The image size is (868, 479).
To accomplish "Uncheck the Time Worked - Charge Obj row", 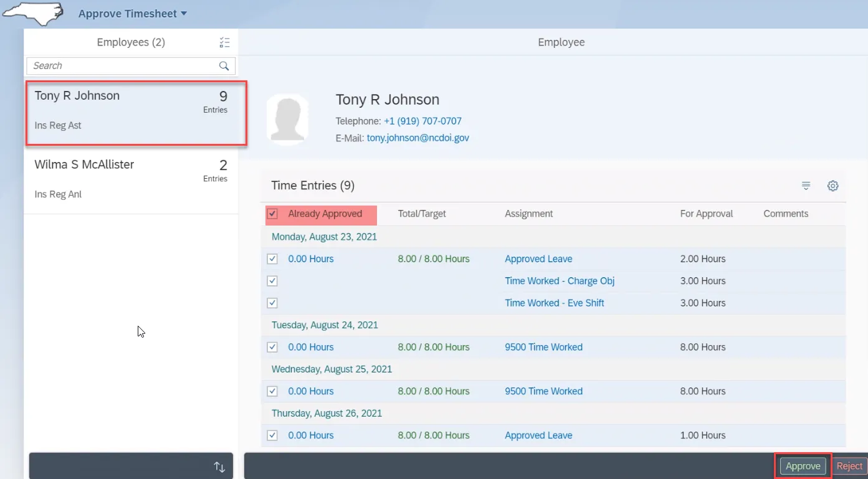I will pos(272,281).
